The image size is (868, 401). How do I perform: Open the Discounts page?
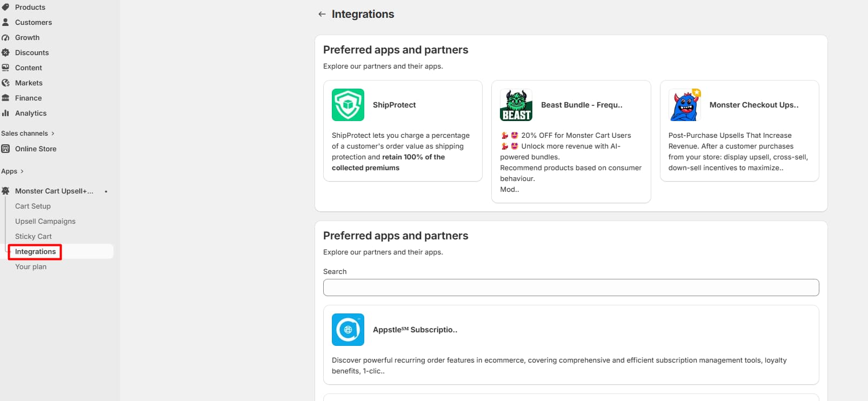pos(32,52)
